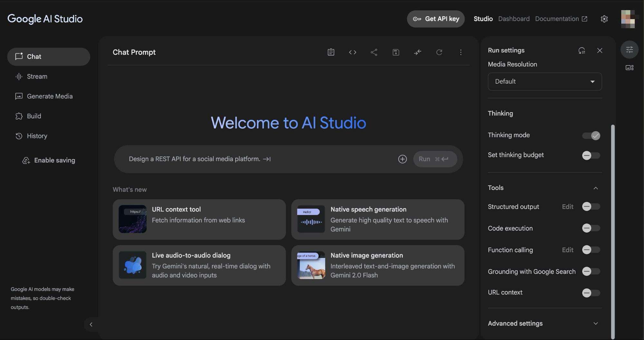Click the Run settings panel scrollbar

[613, 232]
